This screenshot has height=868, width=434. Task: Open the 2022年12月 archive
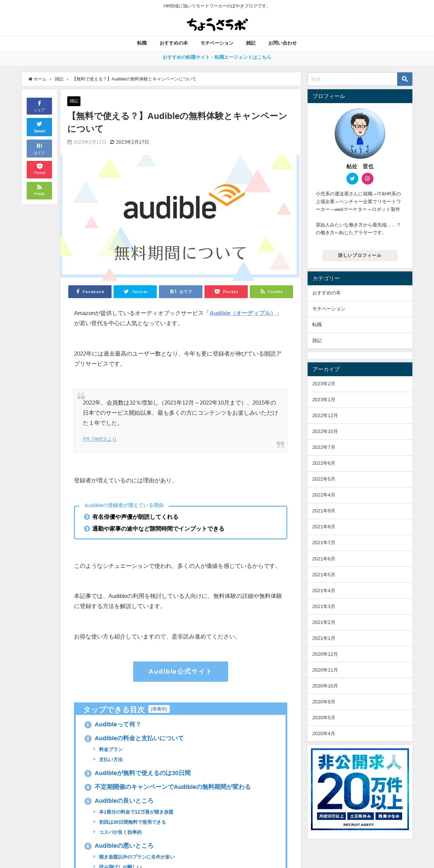(x=360, y=416)
